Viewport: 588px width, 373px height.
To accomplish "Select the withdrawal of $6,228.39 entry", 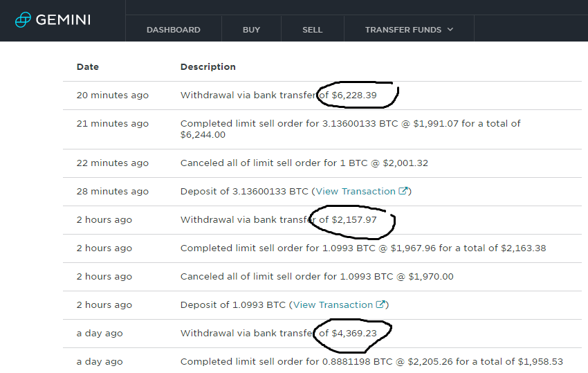I will [278, 95].
